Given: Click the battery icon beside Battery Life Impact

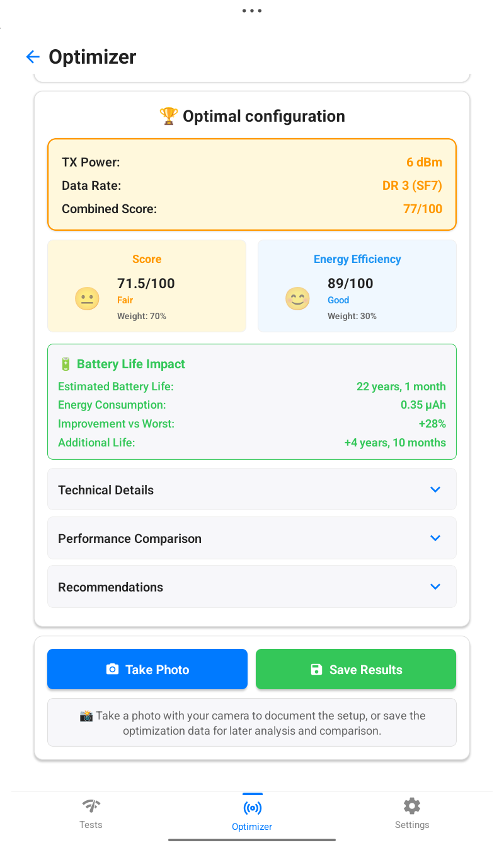Looking at the screenshot, I should coord(66,363).
